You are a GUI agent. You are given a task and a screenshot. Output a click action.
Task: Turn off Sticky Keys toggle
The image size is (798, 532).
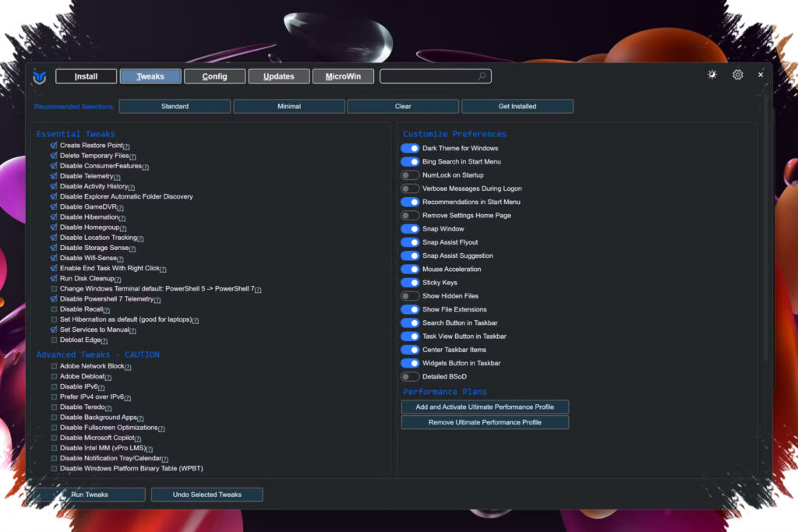pyautogui.click(x=410, y=283)
